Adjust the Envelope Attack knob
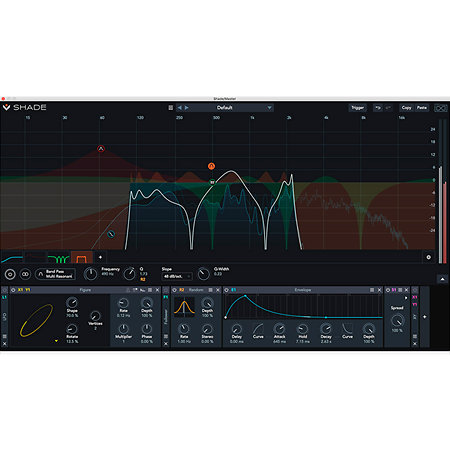450x450 pixels. [x=279, y=329]
